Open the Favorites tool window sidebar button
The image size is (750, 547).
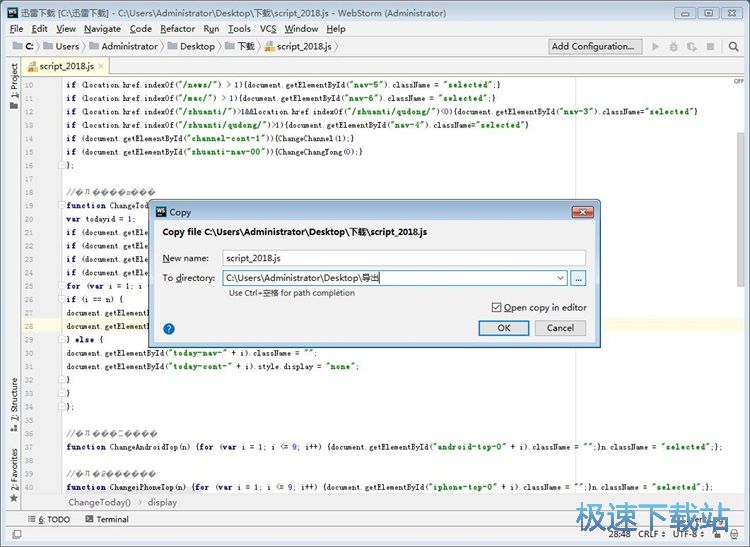pos(14,475)
